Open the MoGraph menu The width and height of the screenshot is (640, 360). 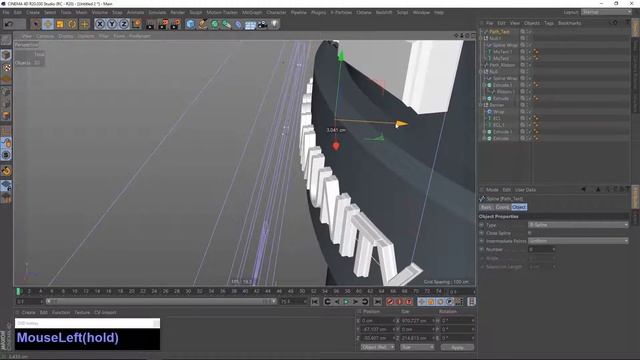click(252, 13)
